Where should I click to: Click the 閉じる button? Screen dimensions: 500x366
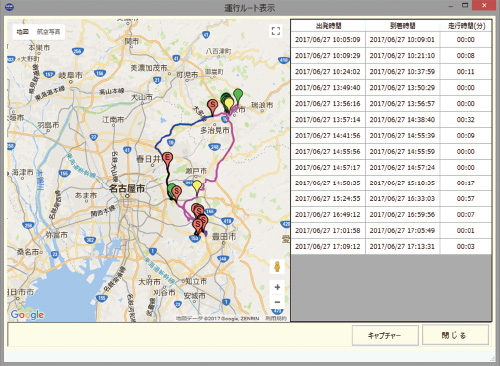(455, 335)
